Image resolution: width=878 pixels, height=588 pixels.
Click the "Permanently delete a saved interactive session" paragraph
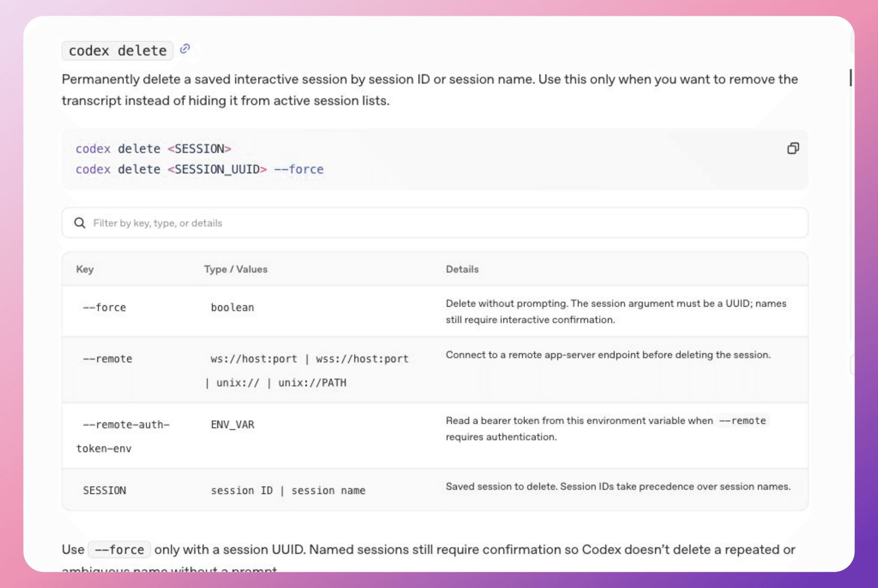[x=430, y=90]
